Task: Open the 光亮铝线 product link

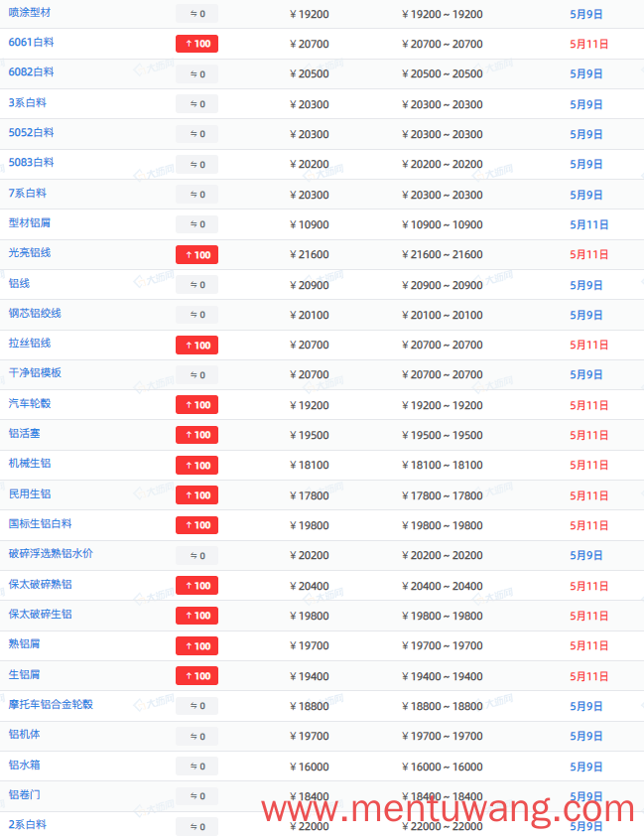Action: (x=30, y=253)
